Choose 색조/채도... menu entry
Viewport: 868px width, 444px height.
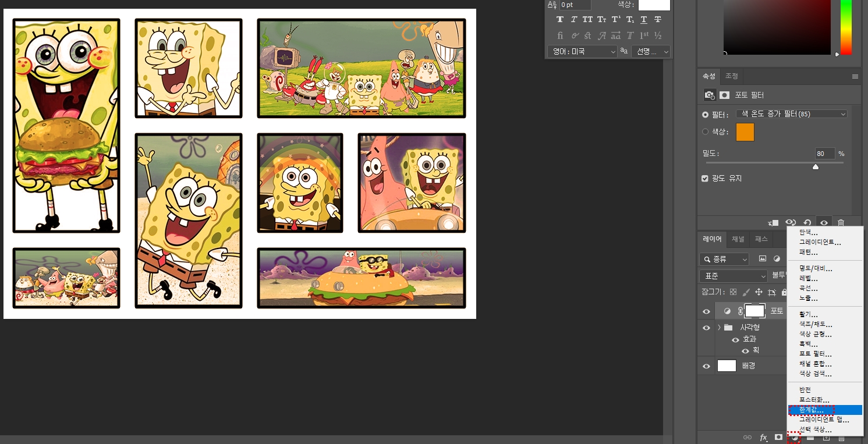coord(825,325)
